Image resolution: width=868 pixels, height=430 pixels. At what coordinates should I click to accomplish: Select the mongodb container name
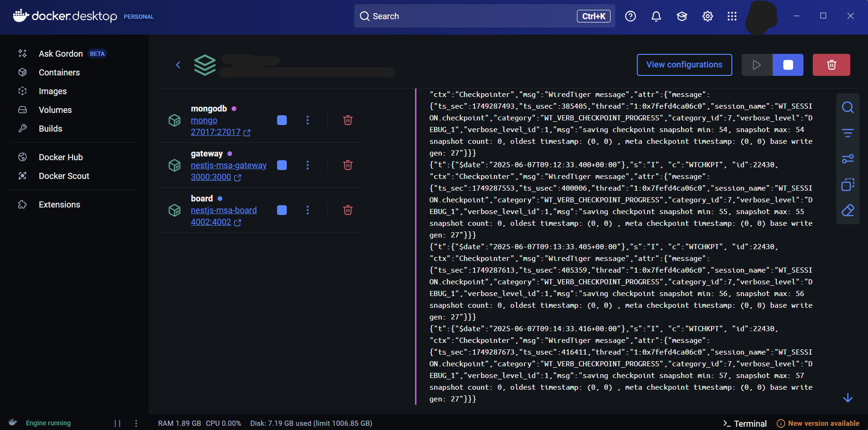pos(209,109)
